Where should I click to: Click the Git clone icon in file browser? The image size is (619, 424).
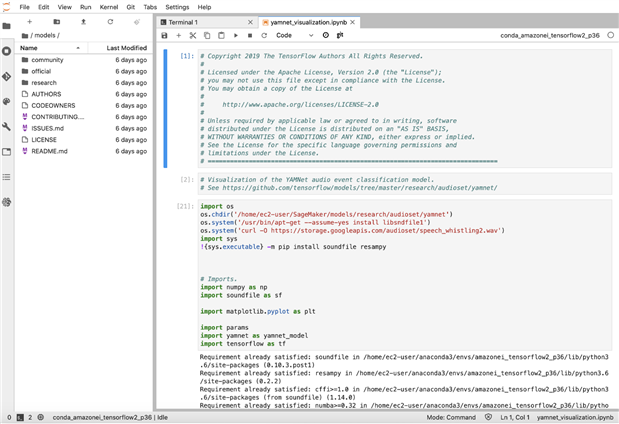pyautogui.click(x=137, y=22)
